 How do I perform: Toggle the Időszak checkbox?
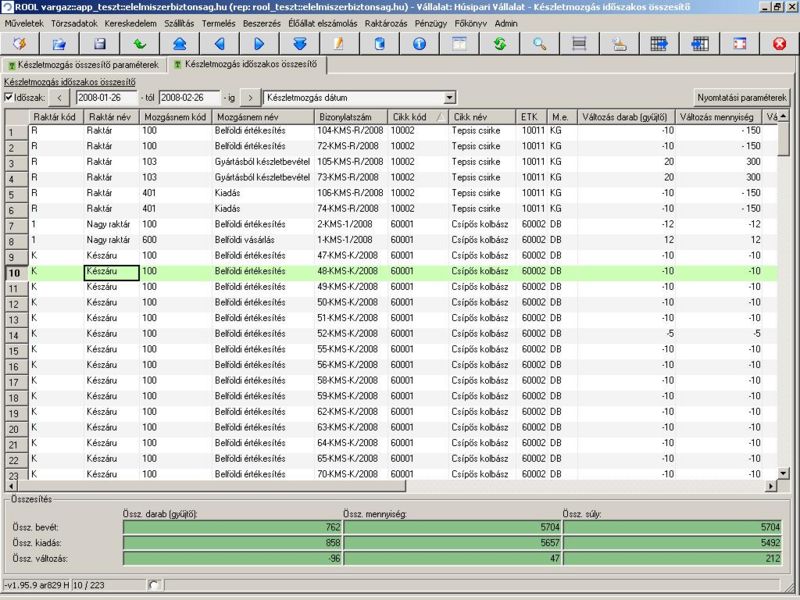(9, 97)
